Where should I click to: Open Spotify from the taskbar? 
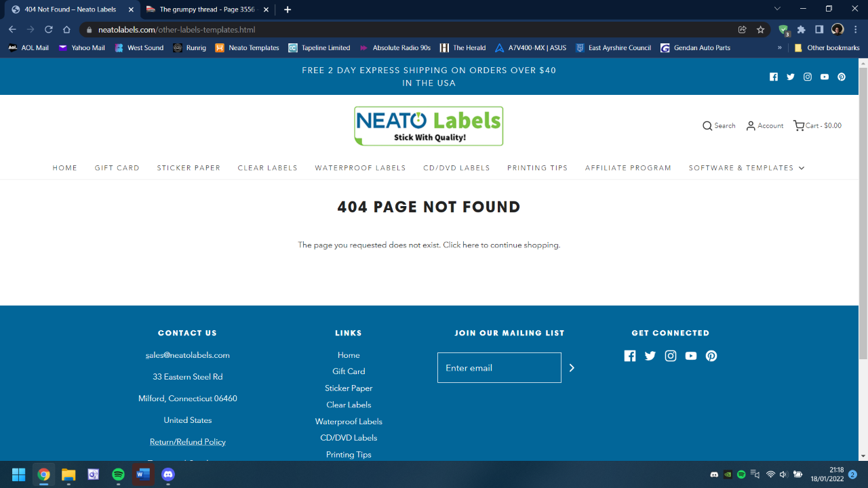point(118,474)
